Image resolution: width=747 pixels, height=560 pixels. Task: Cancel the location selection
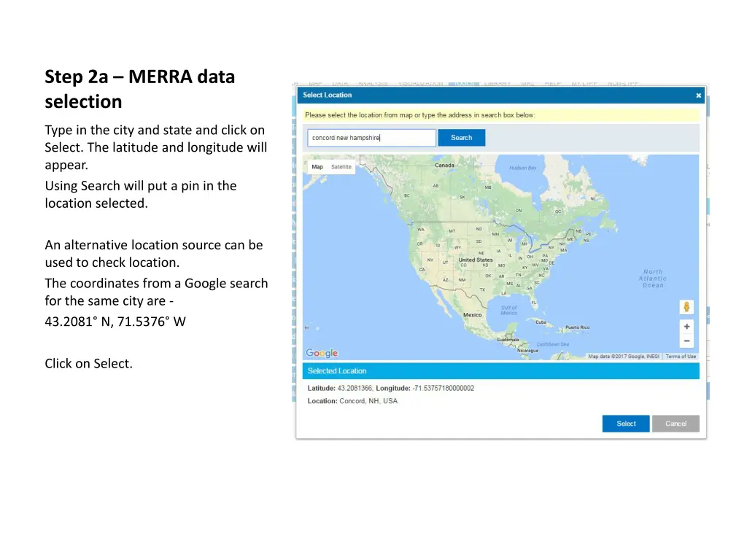point(676,424)
